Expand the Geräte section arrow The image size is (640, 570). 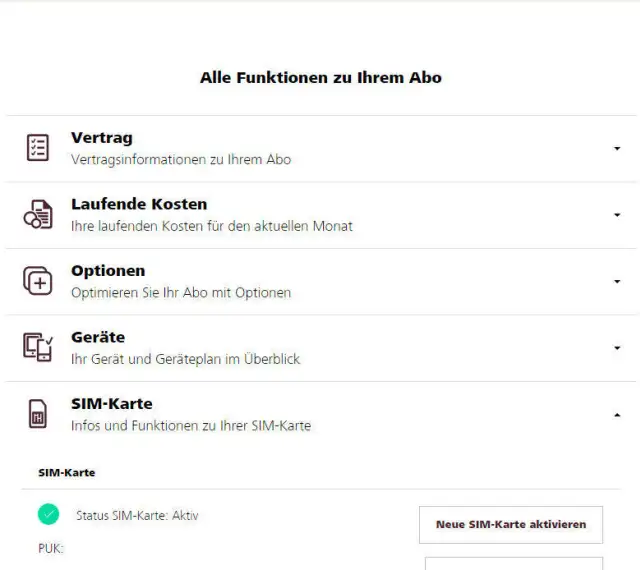pos(617,348)
